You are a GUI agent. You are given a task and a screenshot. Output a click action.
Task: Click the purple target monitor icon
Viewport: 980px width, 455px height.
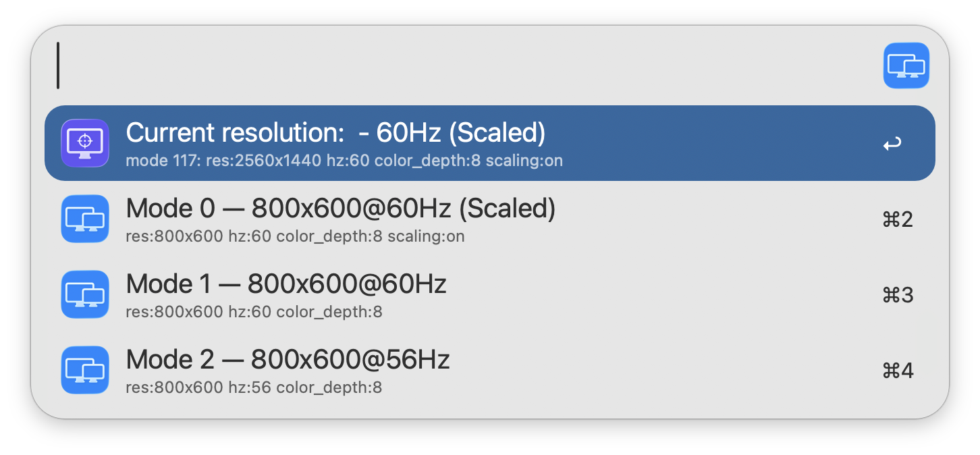coord(85,143)
